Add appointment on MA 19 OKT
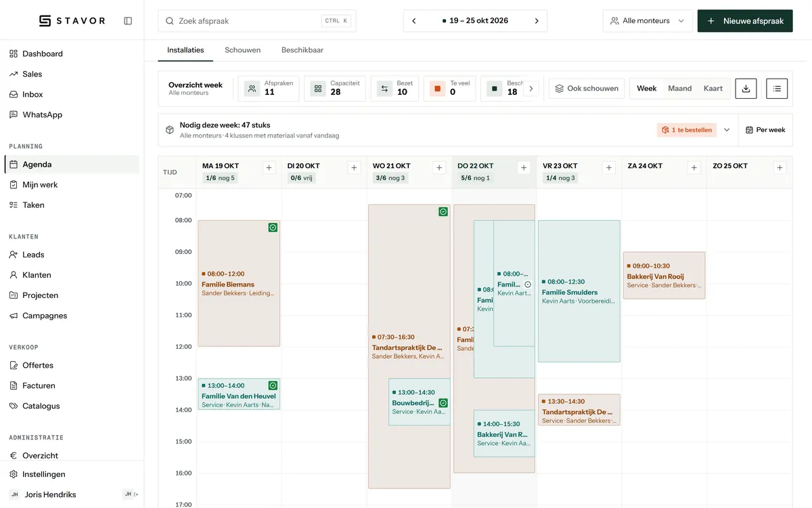The width and height of the screenshot is (812, 508). pyautogui.click(x=269, y=167)
